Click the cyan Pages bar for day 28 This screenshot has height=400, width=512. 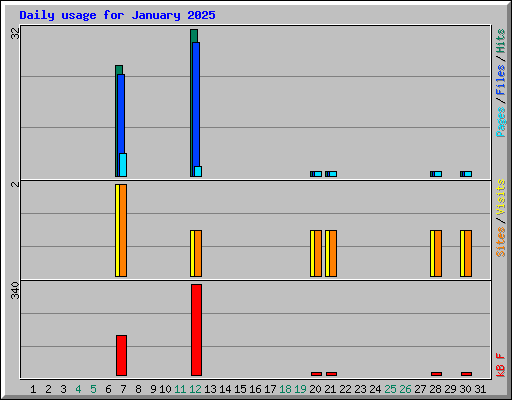(438, 174)
